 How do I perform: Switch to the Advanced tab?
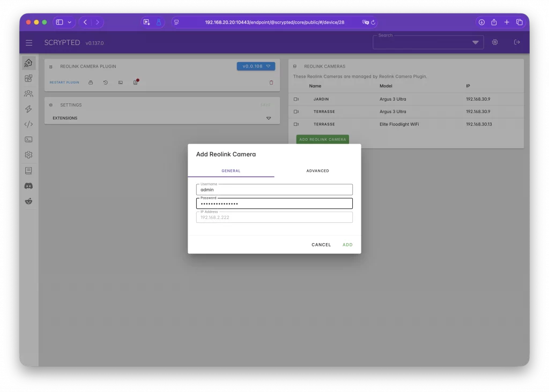click(x=317, y=171)
